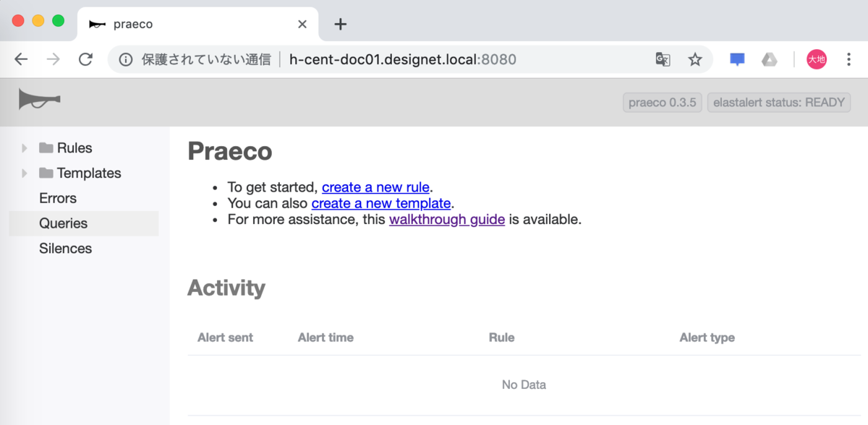Open a new browser tab with plus button

[341, 24]
